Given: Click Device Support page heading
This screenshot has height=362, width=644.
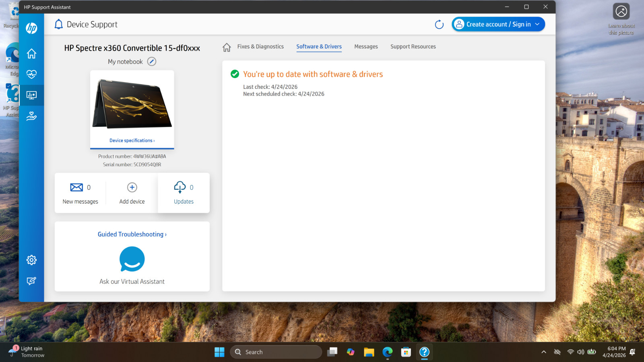Looking at the screenshot, I should click(x=92, y=25).
